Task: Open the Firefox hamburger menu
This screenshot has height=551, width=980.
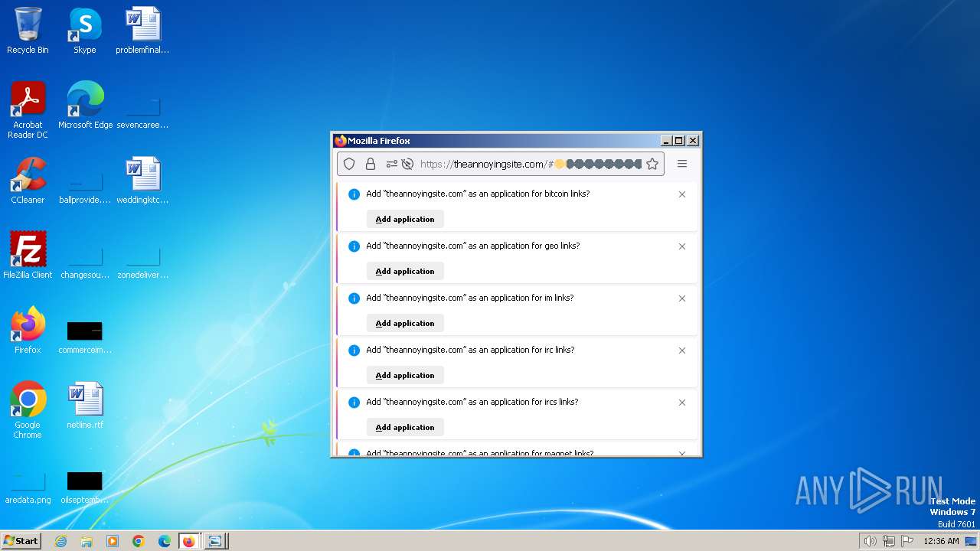Action: point(682,164)
